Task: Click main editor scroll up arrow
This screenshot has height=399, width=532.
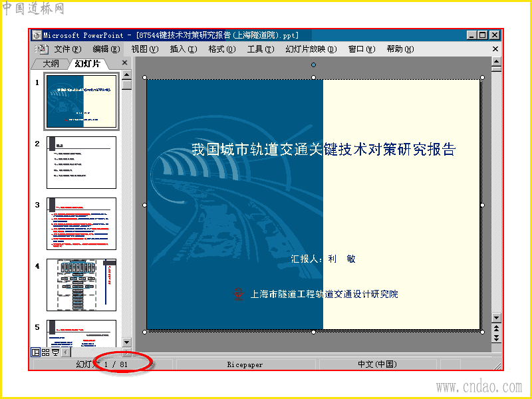Action: (496, 62)
